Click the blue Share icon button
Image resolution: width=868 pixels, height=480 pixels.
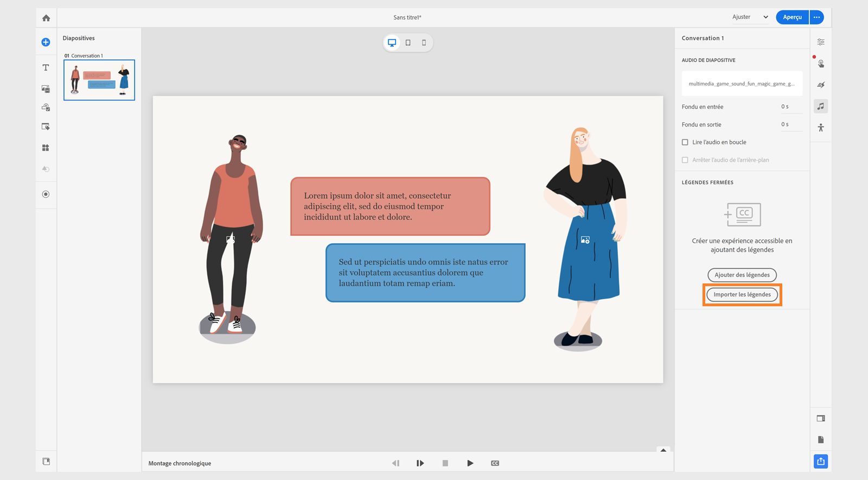(x=821, y=462)
